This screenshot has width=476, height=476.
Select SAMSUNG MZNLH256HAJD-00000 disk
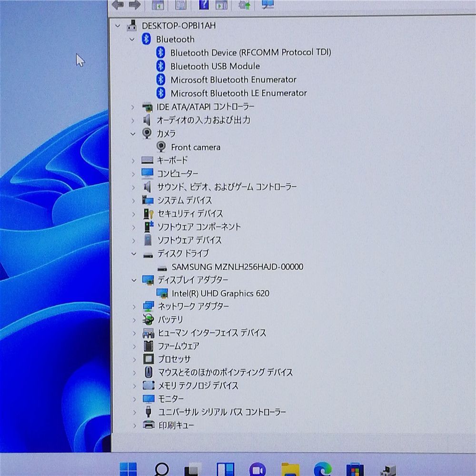coord(238,267)
